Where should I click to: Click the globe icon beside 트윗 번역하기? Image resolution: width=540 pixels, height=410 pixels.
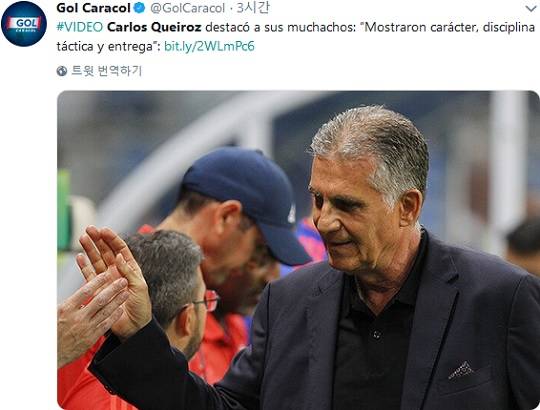(x=62, y=71)
